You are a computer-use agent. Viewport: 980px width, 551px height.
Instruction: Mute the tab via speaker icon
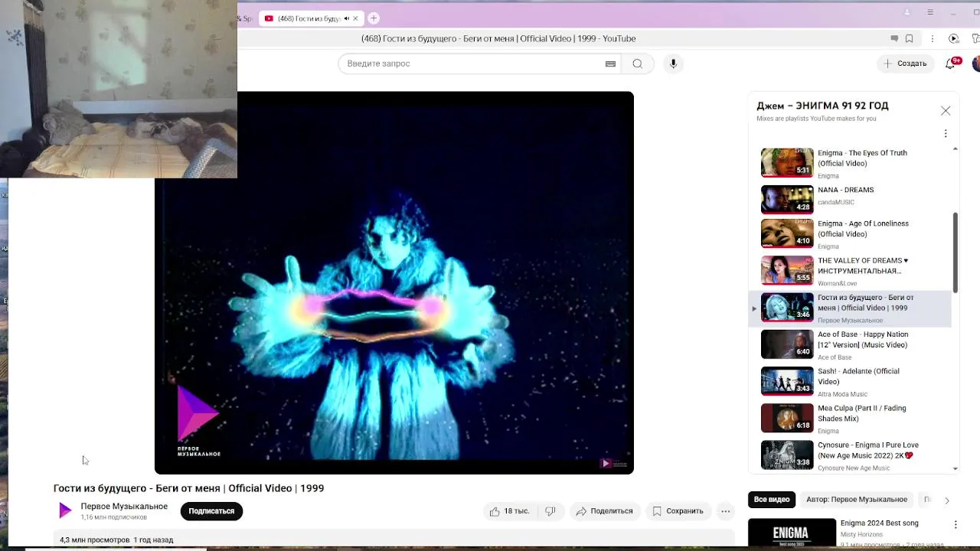(x=346, y=18)
